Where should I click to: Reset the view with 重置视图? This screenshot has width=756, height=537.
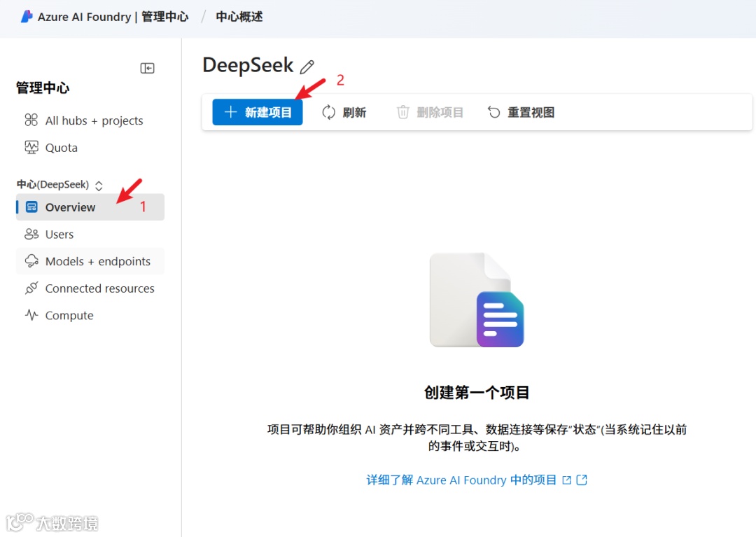click(521, 112)
